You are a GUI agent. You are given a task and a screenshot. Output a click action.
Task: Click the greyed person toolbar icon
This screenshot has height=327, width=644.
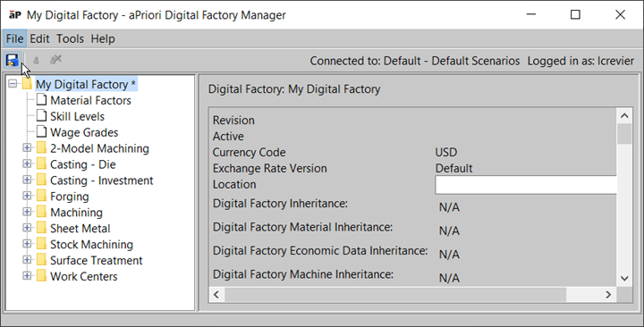coord(36,61)
